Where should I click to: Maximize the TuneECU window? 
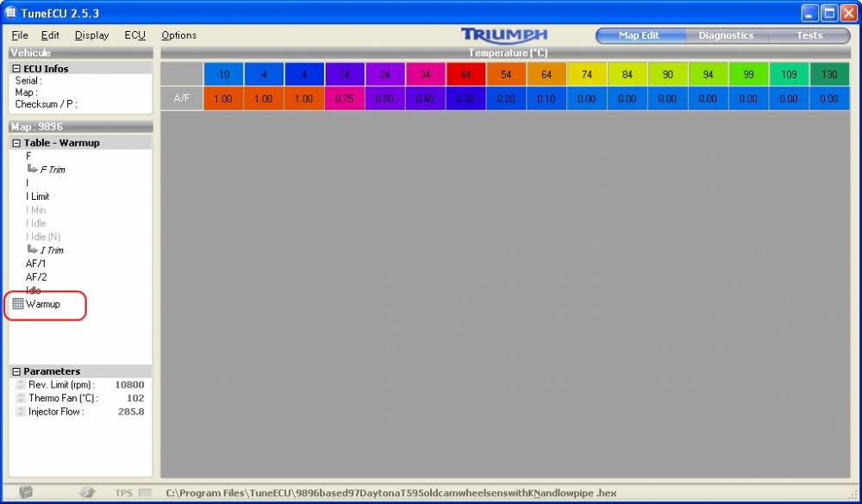pyautogui.click(x=829, y=13)
